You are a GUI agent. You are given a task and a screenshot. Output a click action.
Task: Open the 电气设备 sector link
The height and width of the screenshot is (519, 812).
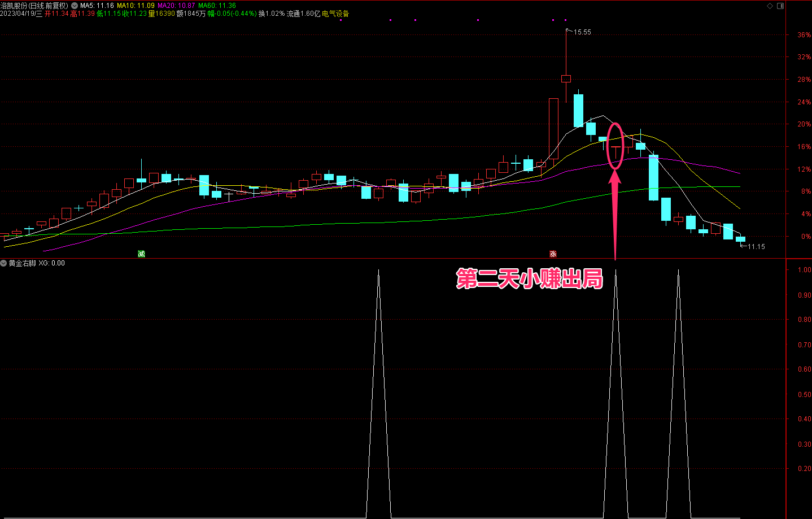pos(335,14)
